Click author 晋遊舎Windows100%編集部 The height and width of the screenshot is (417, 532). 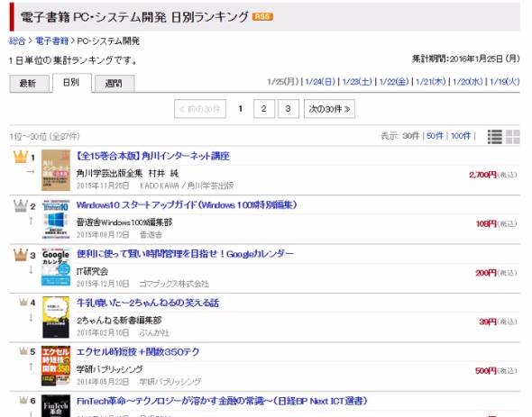tap(124, 222)
